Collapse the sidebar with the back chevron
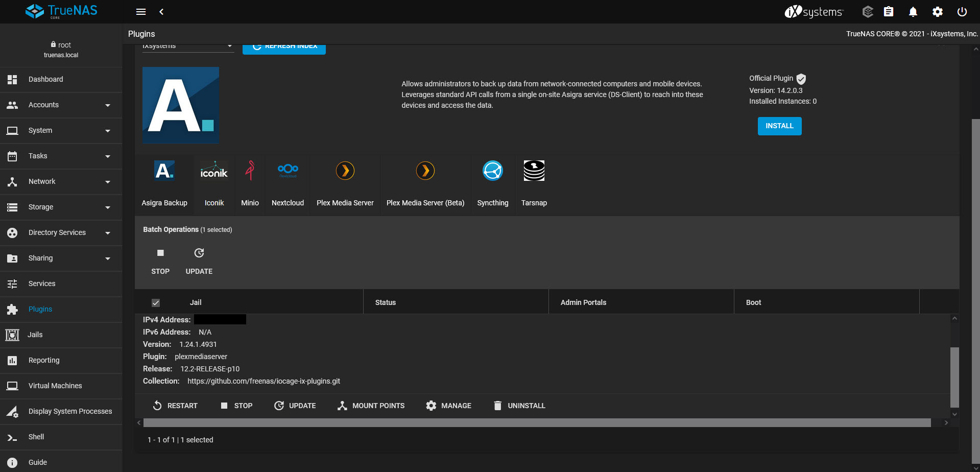 tap(161, 12)
